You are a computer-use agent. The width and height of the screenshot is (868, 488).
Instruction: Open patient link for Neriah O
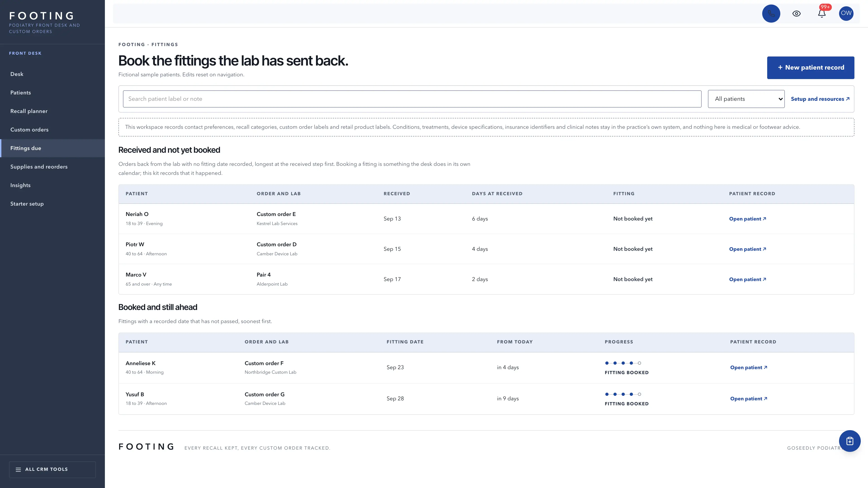click(747, 219)
